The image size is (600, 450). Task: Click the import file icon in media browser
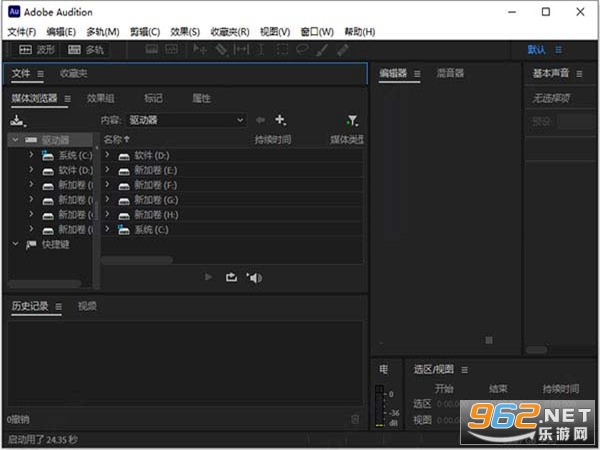(17, 121)
